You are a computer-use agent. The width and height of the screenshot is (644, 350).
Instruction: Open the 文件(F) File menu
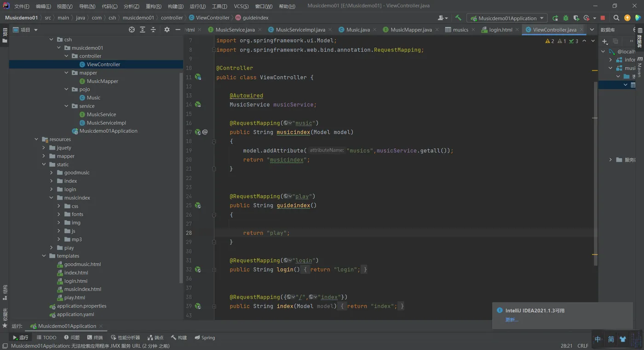pyautogui.click(x=22, y=6)
